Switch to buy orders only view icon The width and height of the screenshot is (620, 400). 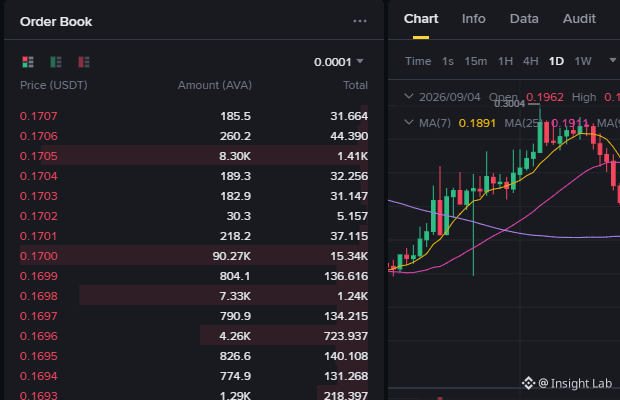point(56,62)
